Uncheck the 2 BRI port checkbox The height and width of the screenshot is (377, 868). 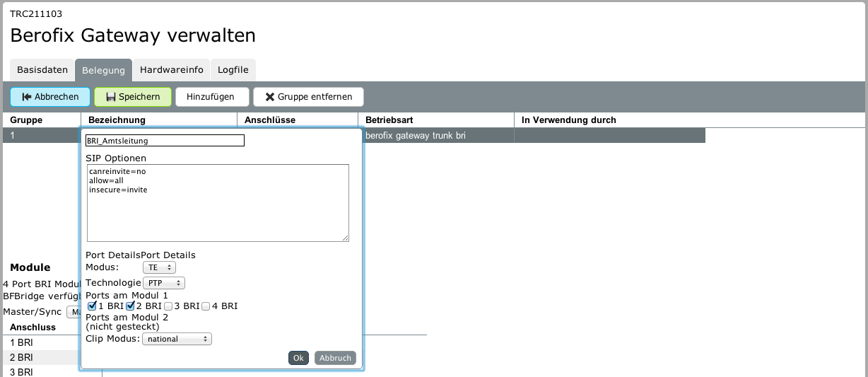(130, 306)
